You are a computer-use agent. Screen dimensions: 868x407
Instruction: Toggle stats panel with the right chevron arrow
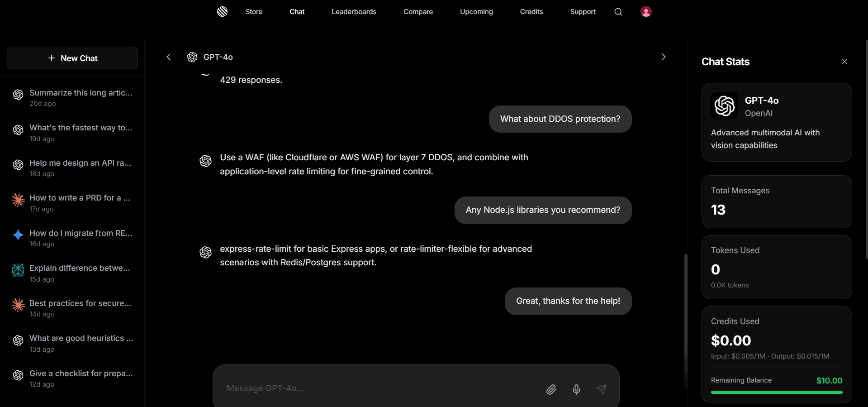pyautogui.click(x=664, y=57)
